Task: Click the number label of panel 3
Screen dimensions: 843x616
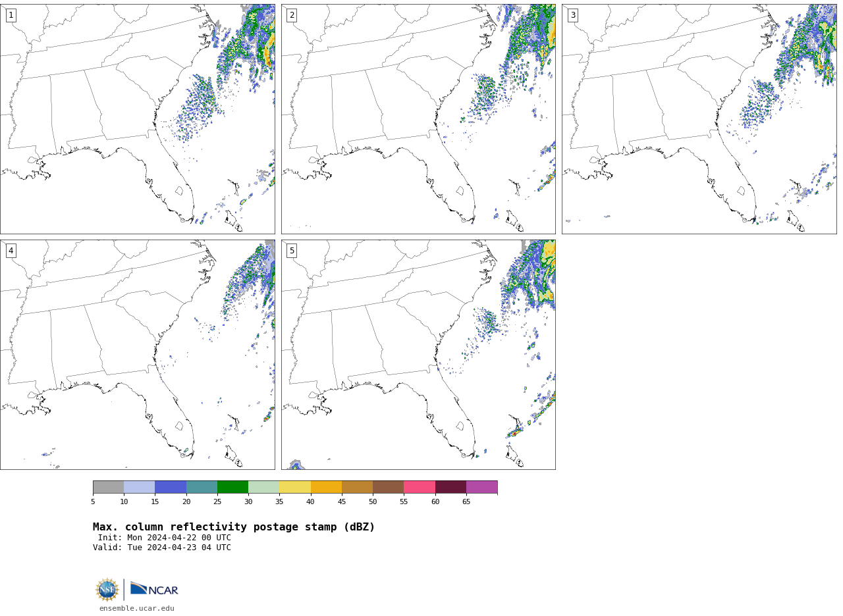Action: coord(573,15)
